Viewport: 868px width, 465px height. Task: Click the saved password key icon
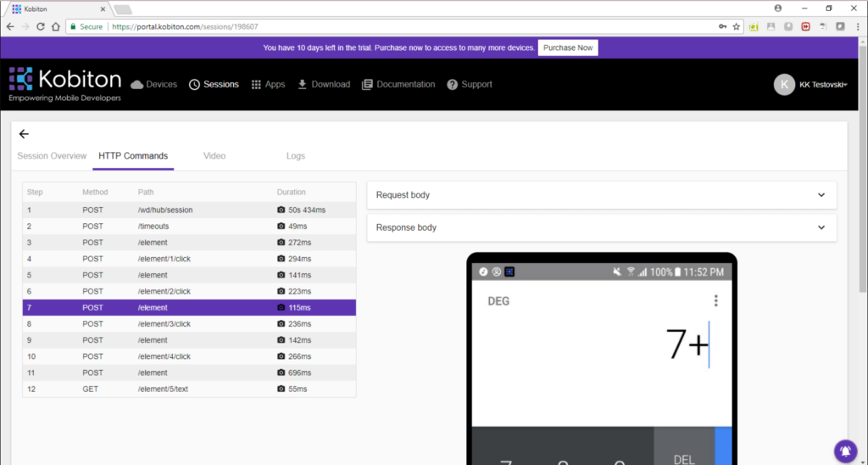tap(722, 26)
